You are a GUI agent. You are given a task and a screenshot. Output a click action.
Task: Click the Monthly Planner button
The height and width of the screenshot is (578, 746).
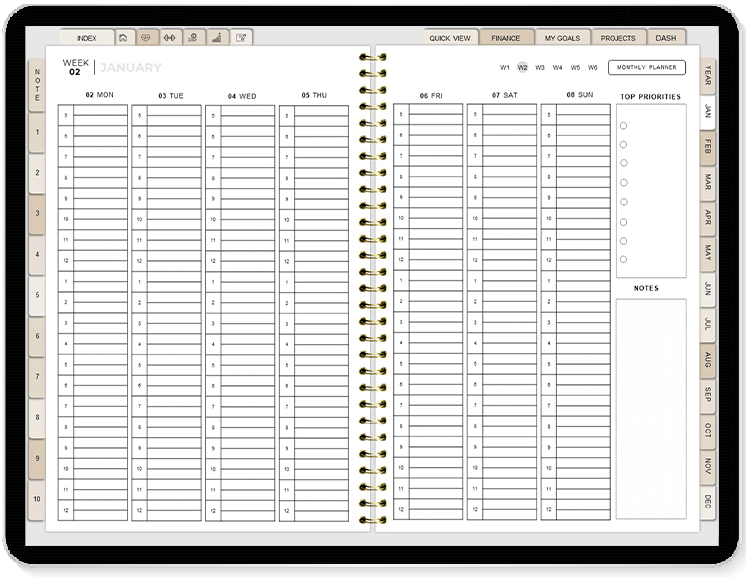646,68
